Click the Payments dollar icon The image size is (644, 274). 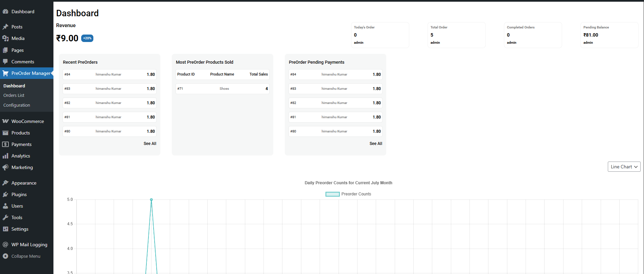pyautogui.click(x=5, y=144)
